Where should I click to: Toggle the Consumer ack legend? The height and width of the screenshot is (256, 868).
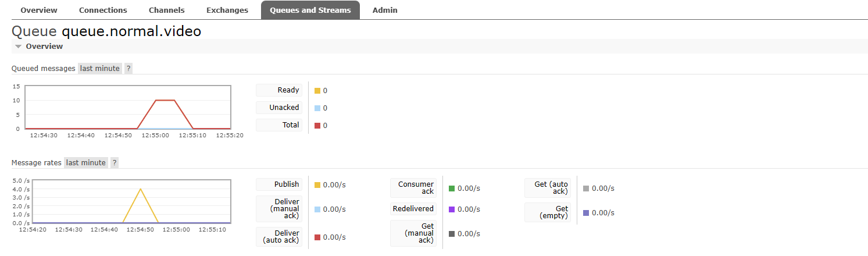tap(413, 188)
